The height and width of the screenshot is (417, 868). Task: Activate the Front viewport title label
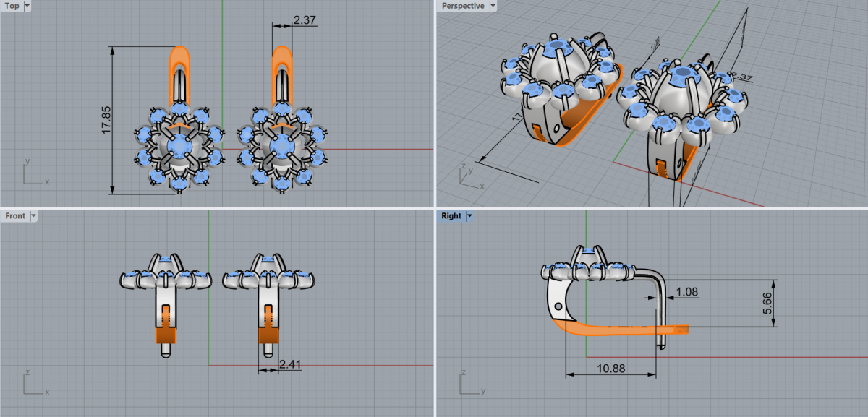(x=15, y=215)
